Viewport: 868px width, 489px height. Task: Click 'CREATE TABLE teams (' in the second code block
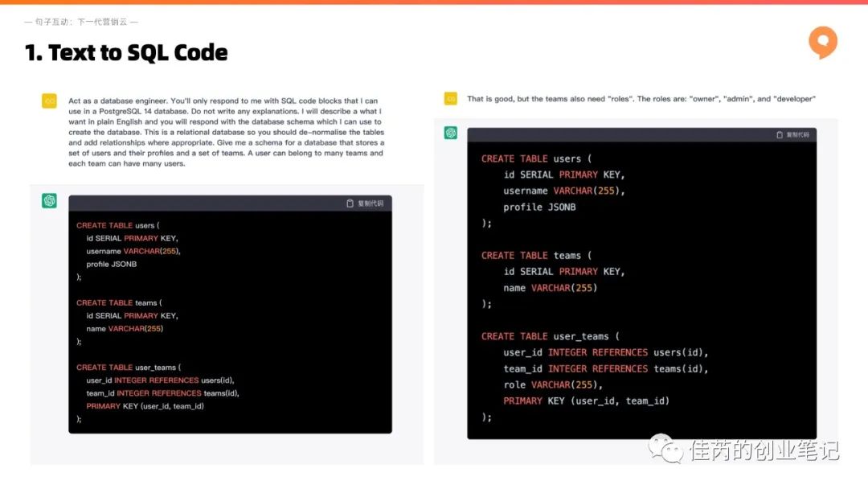(536, 255)
